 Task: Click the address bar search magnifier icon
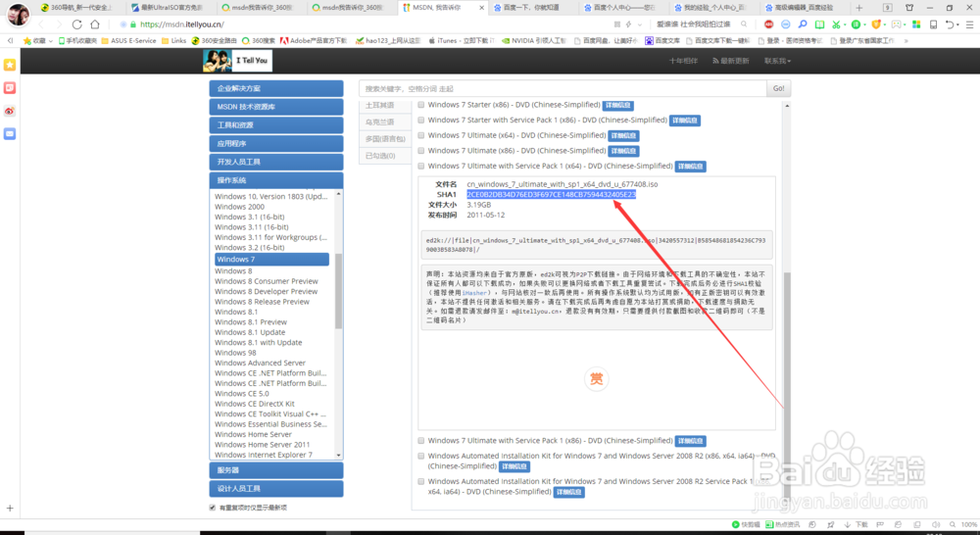[744, 24]
